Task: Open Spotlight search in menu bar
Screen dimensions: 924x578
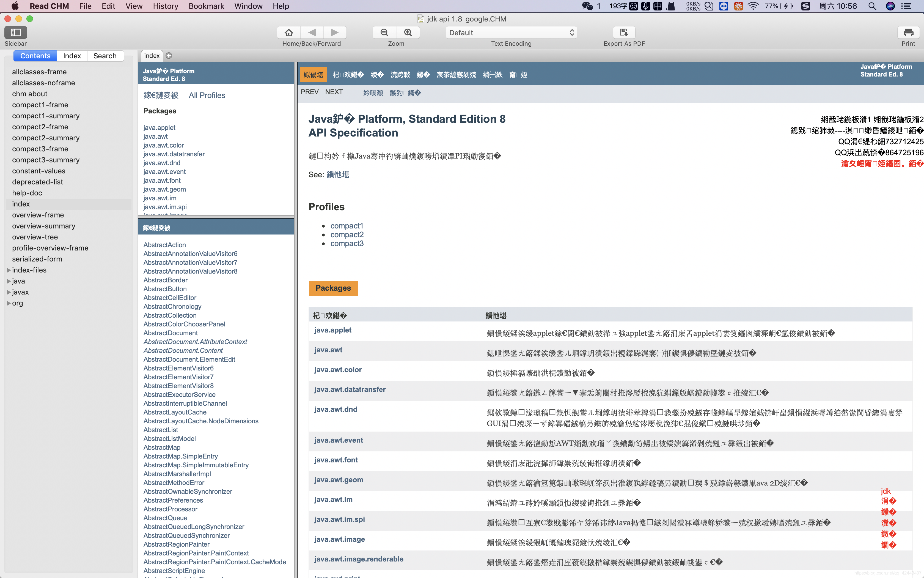Action: click(x=872, y=6)
